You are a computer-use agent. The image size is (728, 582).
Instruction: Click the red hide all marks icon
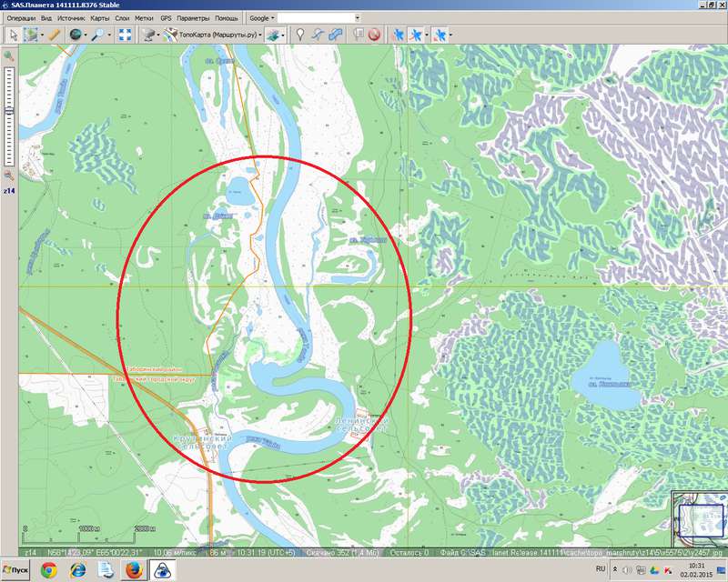[373, 35]
